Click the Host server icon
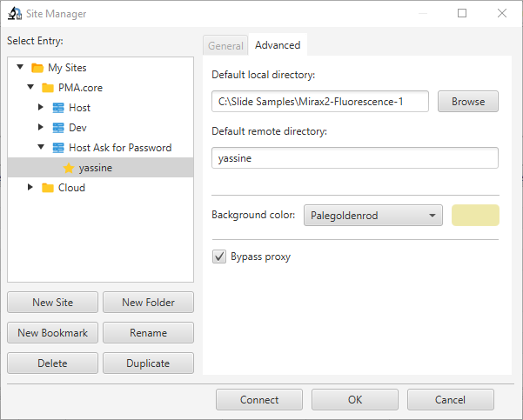 pos(58,108)
